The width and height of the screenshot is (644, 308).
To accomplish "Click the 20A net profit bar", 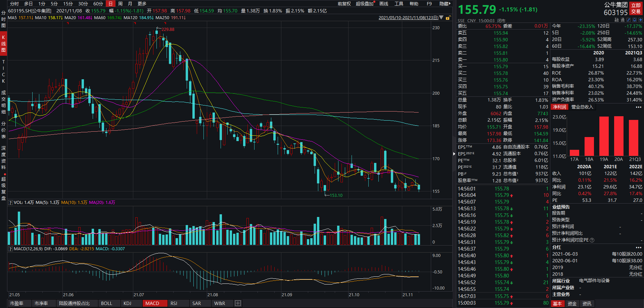I will pos(619,136).
